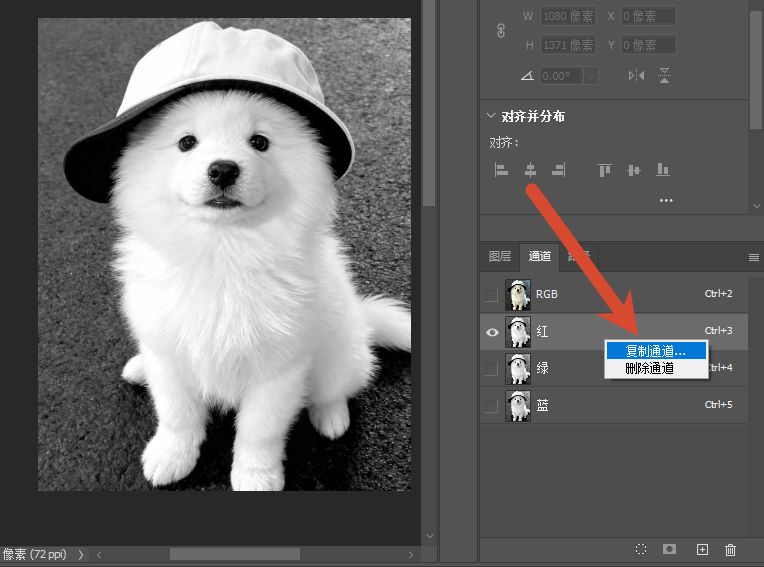Click the delete channel trash icon
The height and width of the screenshot is (567, 764).
coord(730,549)
